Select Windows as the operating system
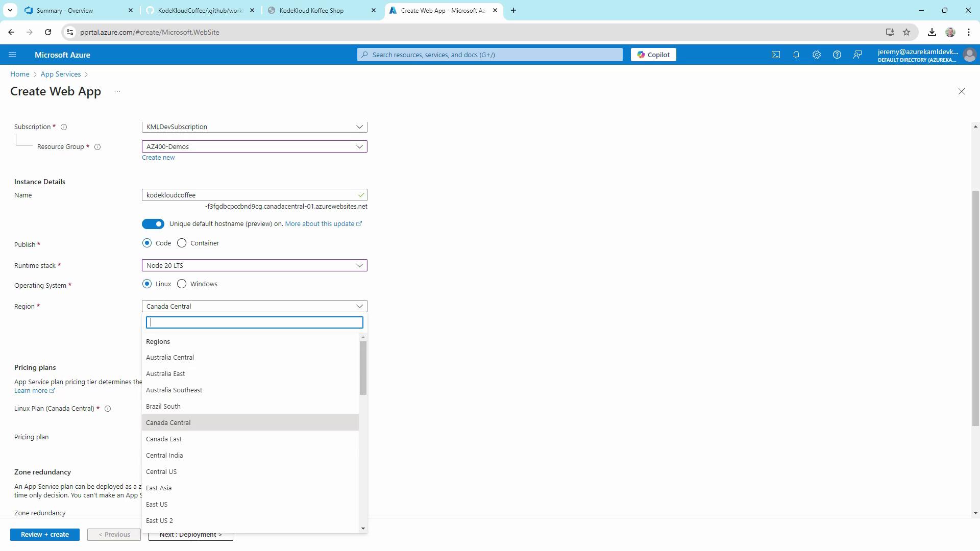 182,284
